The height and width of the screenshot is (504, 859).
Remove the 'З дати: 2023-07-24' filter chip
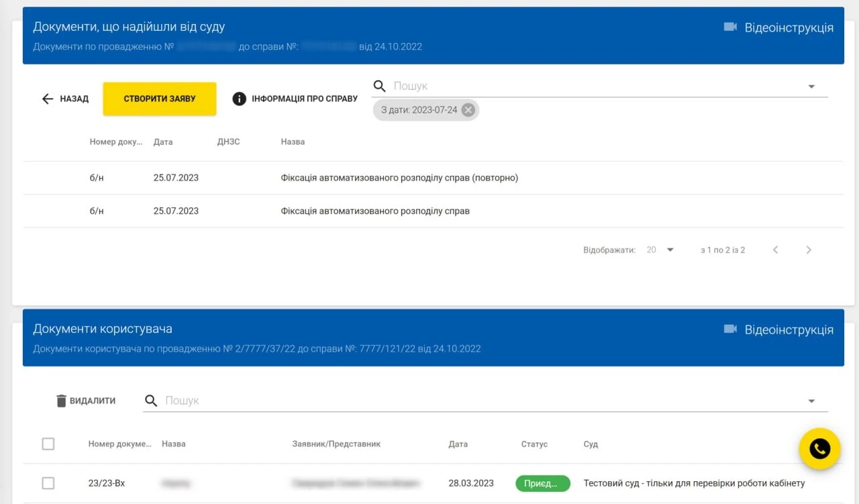tap(468, 110)
